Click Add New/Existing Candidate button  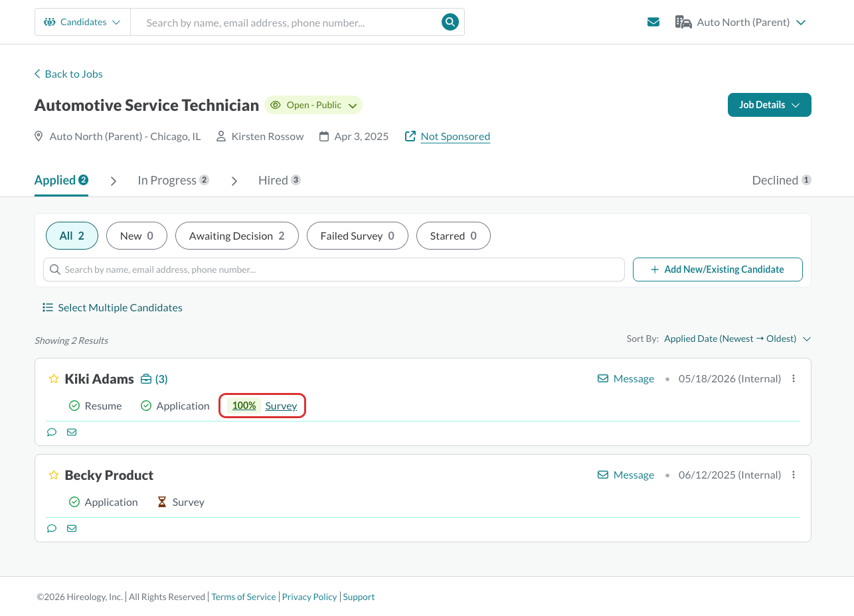(x=718, y=269)
